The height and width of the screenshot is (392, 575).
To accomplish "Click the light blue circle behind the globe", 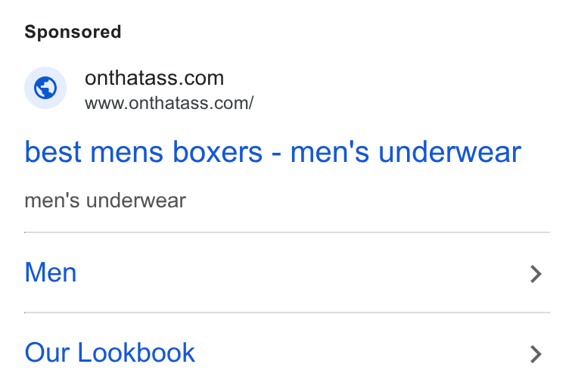I will pyautogui.click(x=45, y=88).
